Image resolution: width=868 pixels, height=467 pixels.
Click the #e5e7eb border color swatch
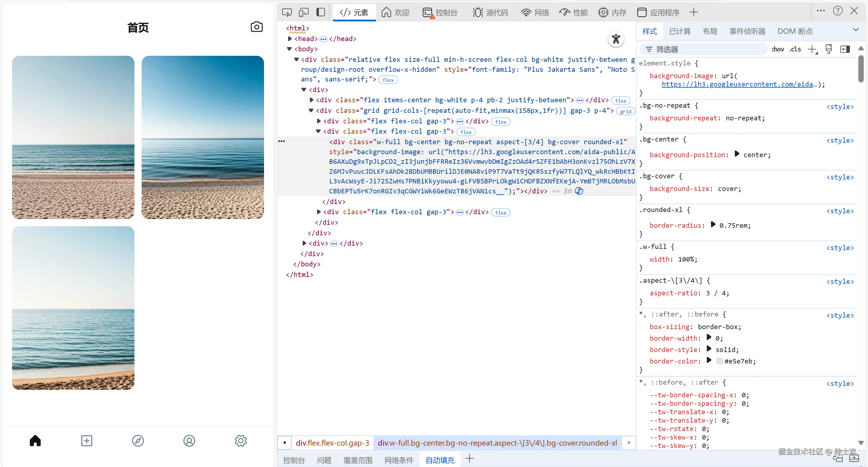coord(719,361)
